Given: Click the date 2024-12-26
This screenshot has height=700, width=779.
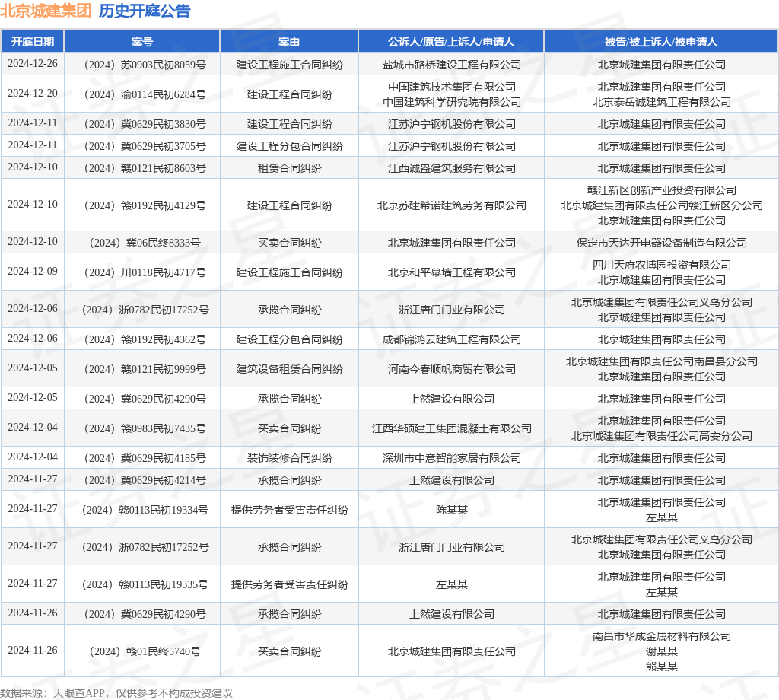Looking at the screenshot, I should tap(33, 64).
